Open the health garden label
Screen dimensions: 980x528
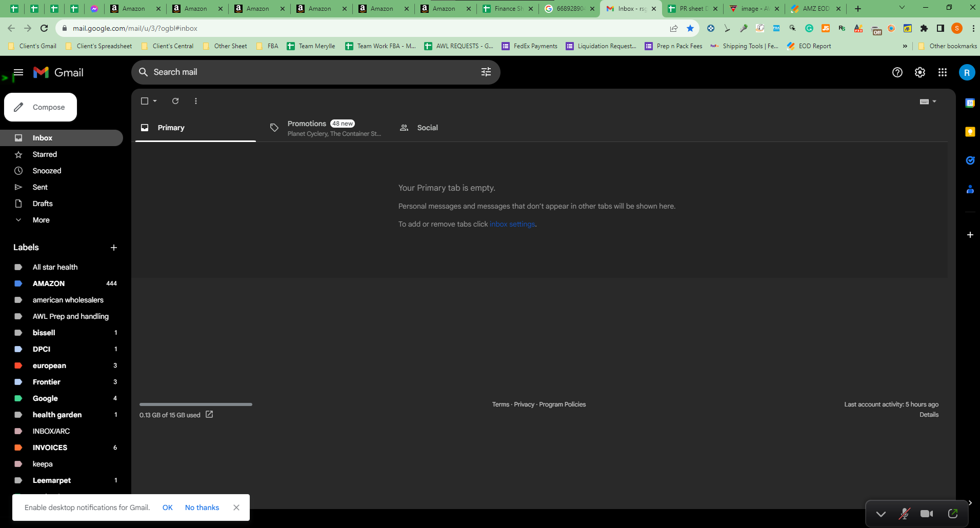click(62, 415)
